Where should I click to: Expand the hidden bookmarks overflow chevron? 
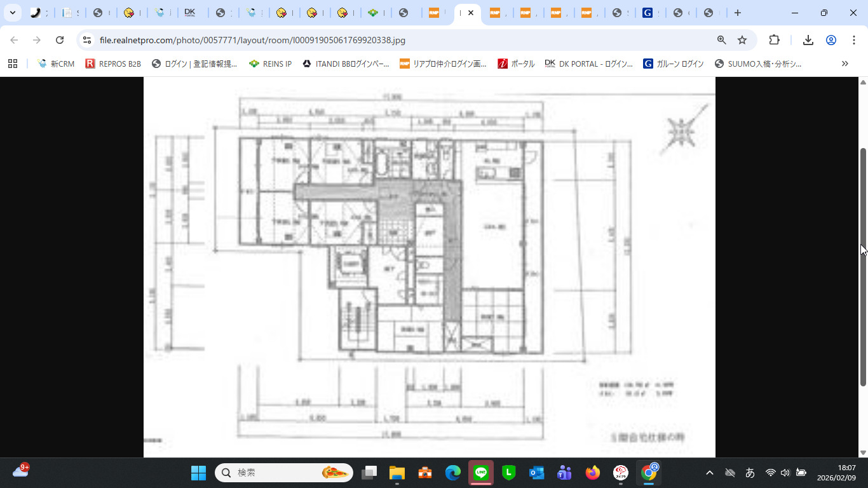tap(844, 64)
